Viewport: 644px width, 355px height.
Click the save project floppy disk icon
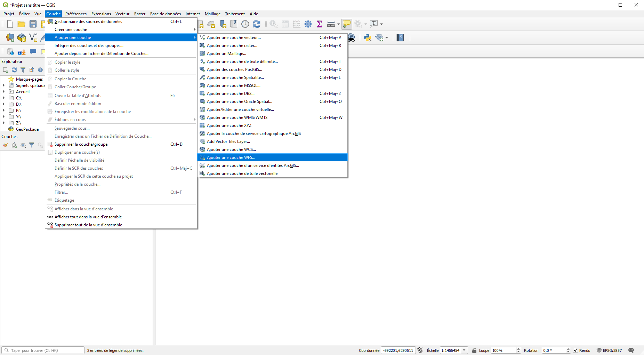[x=33, y=24]
